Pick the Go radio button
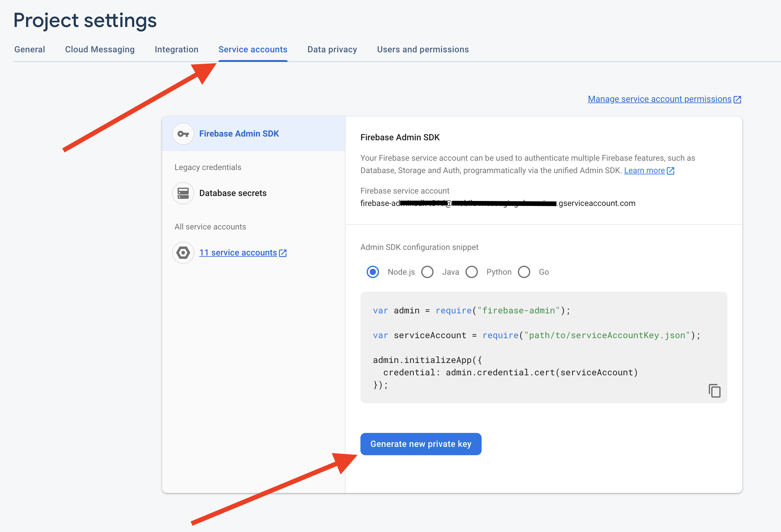This screenshot has width=781, height=532. [x=524, y=272]
